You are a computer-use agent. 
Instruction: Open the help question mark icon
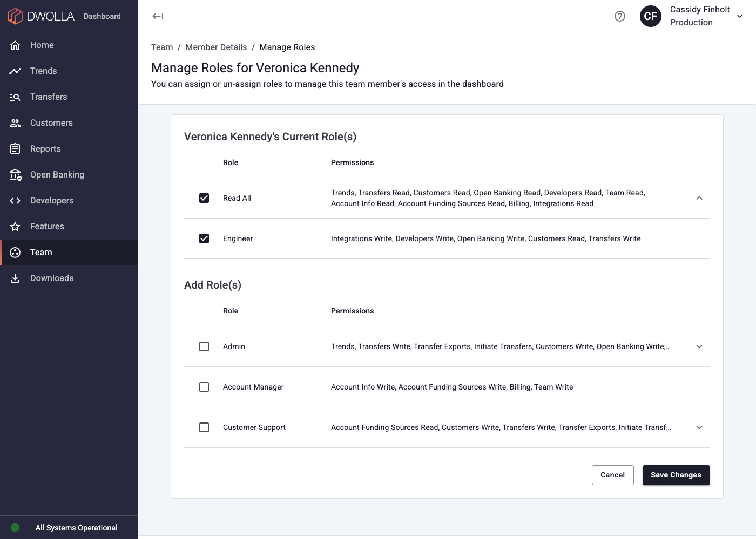620,16
